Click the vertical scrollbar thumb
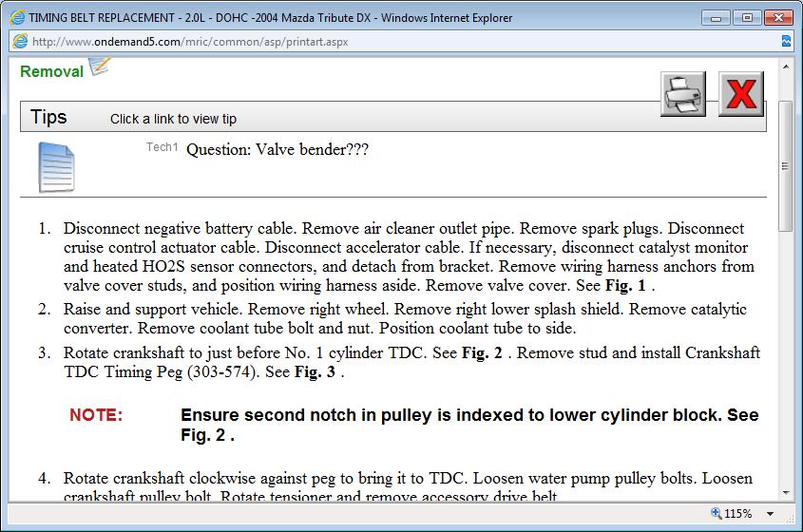Screen dimensions: 803x532 click(785, 166)
